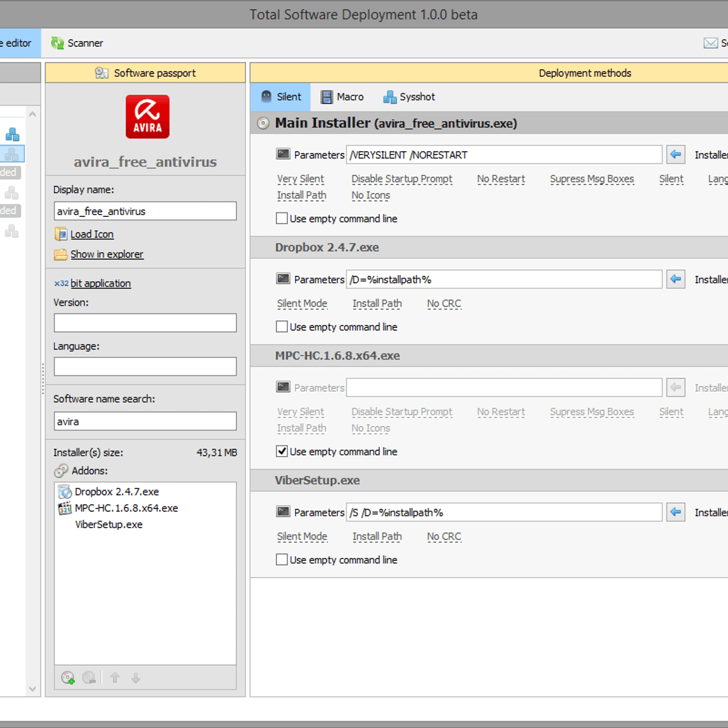Toggle Main Installer empty command line checkbox
Screen dimensions: 728x728
click(x=282, y=218)
